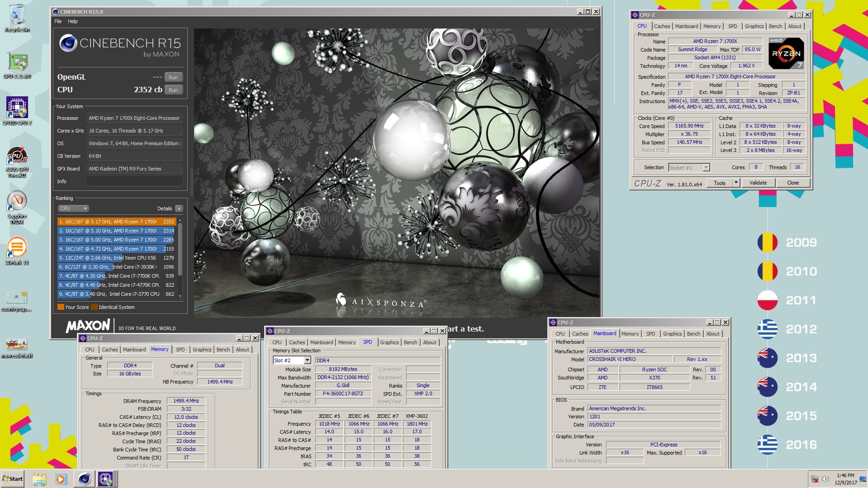Screen dimensions: 868x488
Task: Open the CPU ranking type dropdown in Cinebench
Action: [x=73, y=208]
